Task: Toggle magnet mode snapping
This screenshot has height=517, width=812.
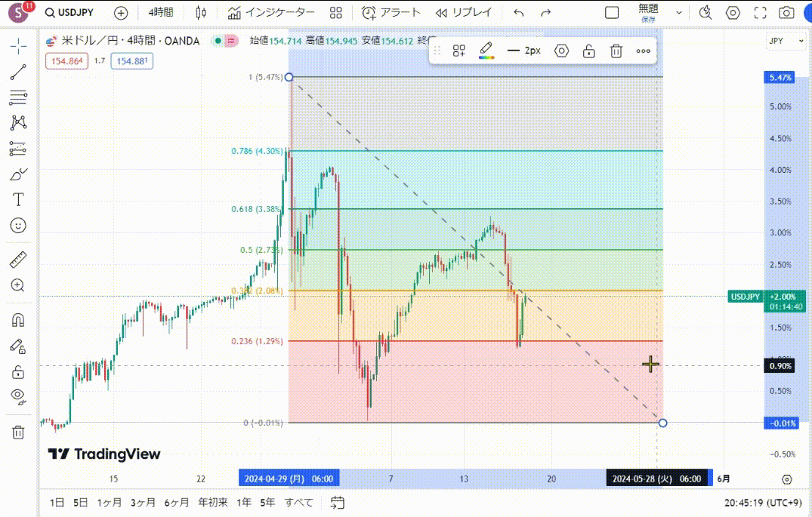Action: pyautogui.click(x=18, y=320)
